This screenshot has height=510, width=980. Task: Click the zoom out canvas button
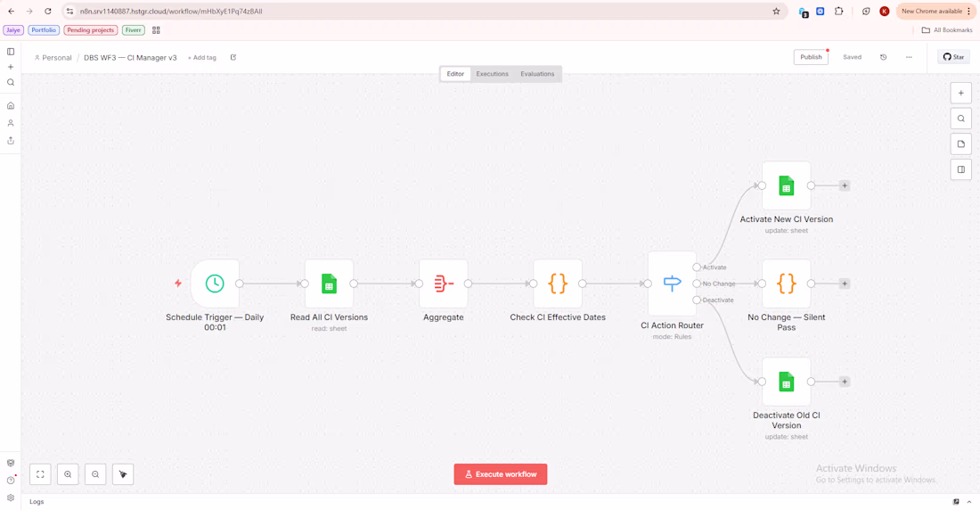[x=95, y=474]
